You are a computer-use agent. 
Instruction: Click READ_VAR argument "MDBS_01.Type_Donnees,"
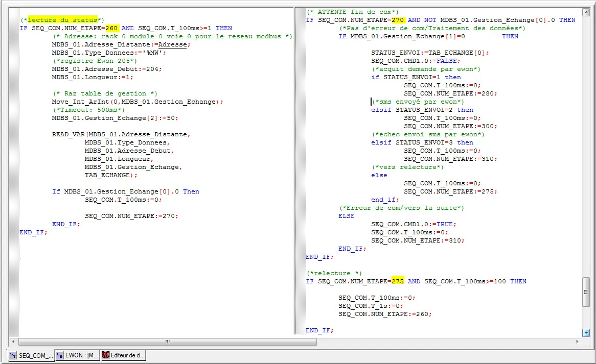tap(127, 142)
